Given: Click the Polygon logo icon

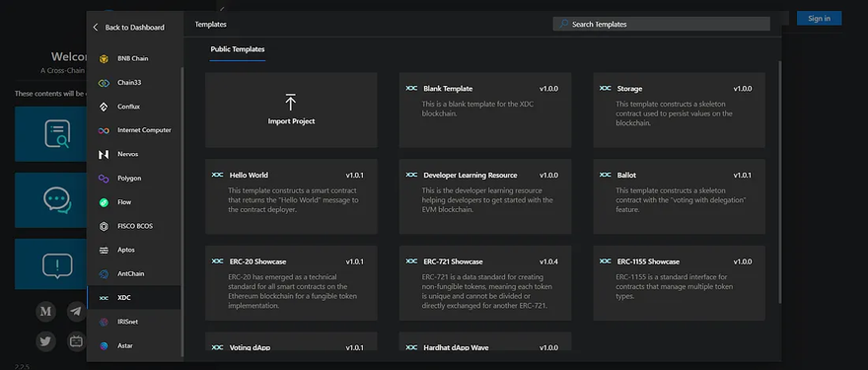Looking at the screenshot, I should [x=104, y=179].
